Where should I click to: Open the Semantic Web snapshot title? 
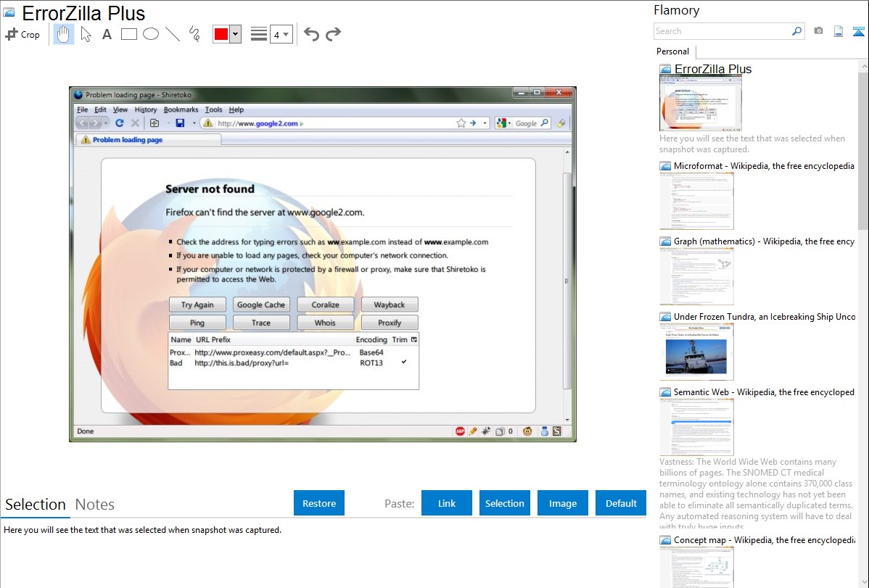pos(764,392)
